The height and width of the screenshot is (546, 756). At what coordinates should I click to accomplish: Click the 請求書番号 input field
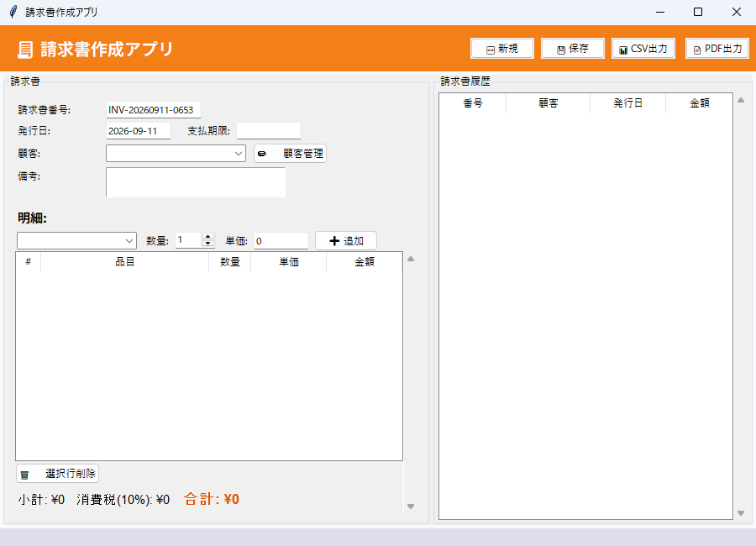pos(154,110)
